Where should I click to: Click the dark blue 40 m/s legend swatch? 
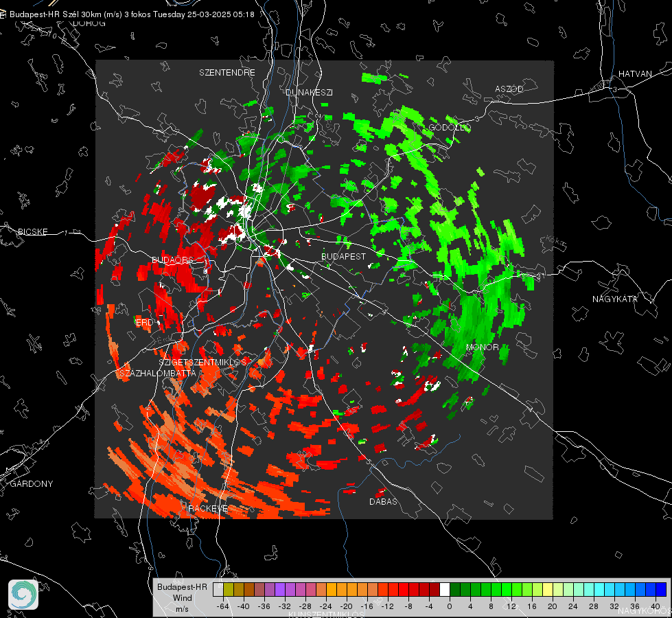661,590
